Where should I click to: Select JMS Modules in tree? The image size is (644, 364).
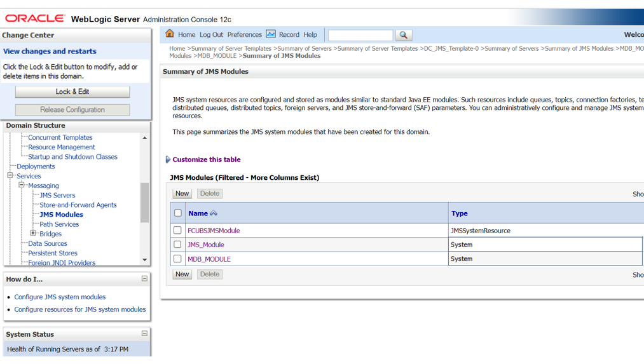[61, 215]
